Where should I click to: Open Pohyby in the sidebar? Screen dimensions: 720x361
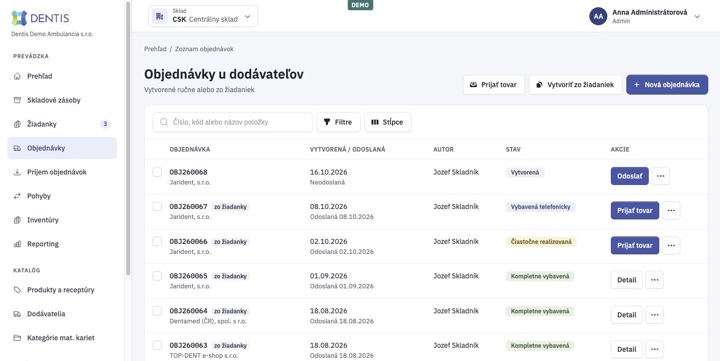pyautogui.click(x=62, y=196)
